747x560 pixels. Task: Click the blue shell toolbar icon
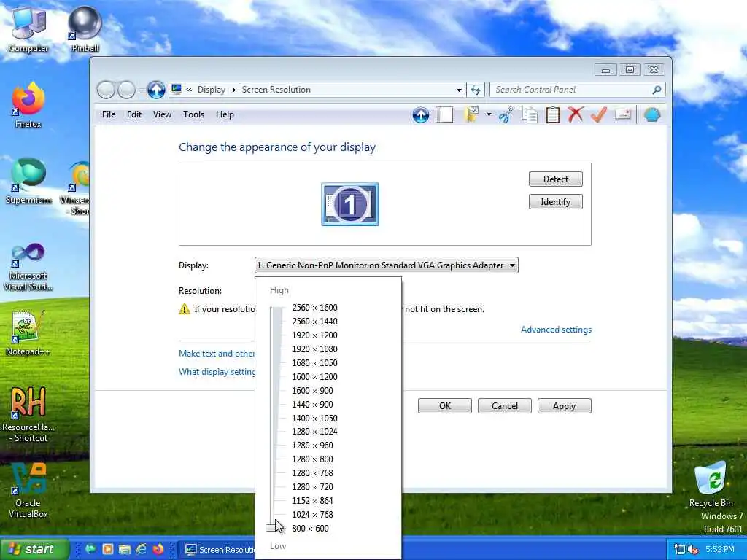(651, 114)
